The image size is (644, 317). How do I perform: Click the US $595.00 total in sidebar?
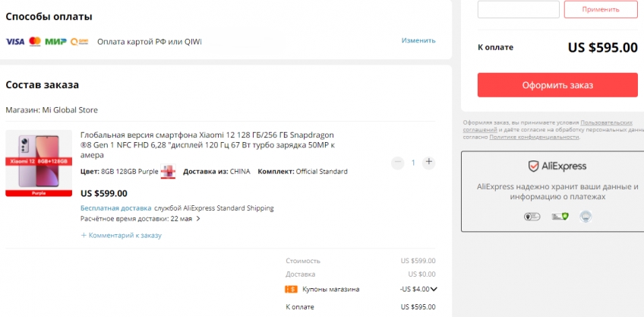pyautogui.click(x=602, y=48)
